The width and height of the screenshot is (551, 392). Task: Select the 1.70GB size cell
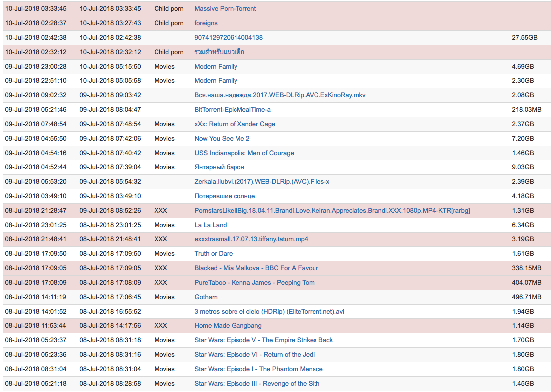click(523, 340)
